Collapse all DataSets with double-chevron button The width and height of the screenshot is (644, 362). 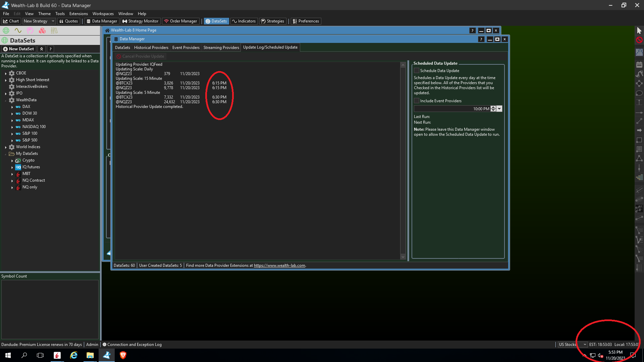(42, 49)
